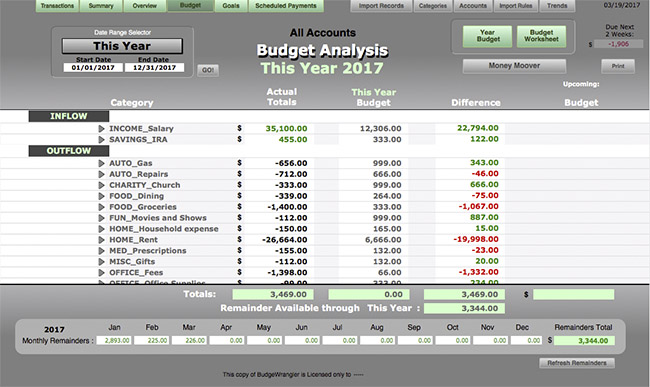The height and width of the screenshot is (387, 650).
Task: Go to the Goals tab
Action: pyautogui.click(x=231, y=6)
